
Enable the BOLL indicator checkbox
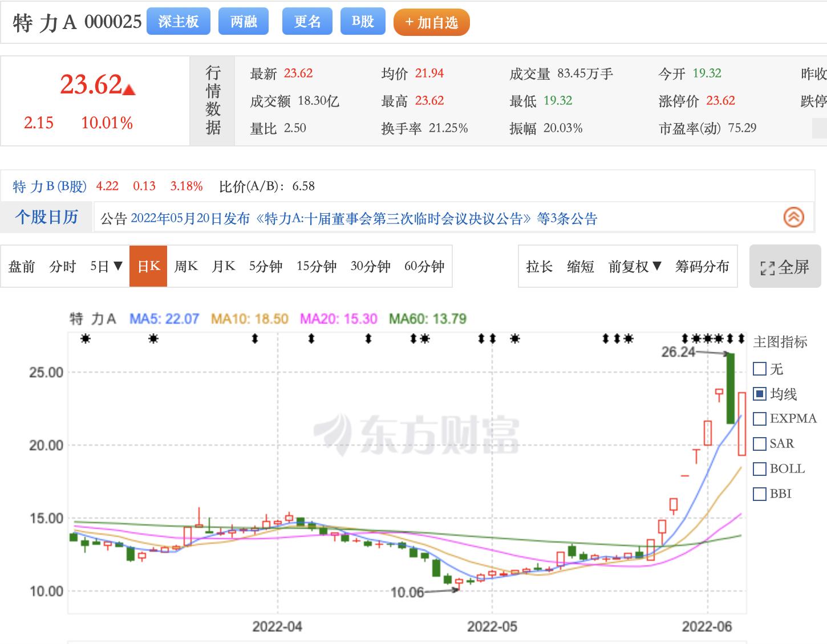(759, 468)
